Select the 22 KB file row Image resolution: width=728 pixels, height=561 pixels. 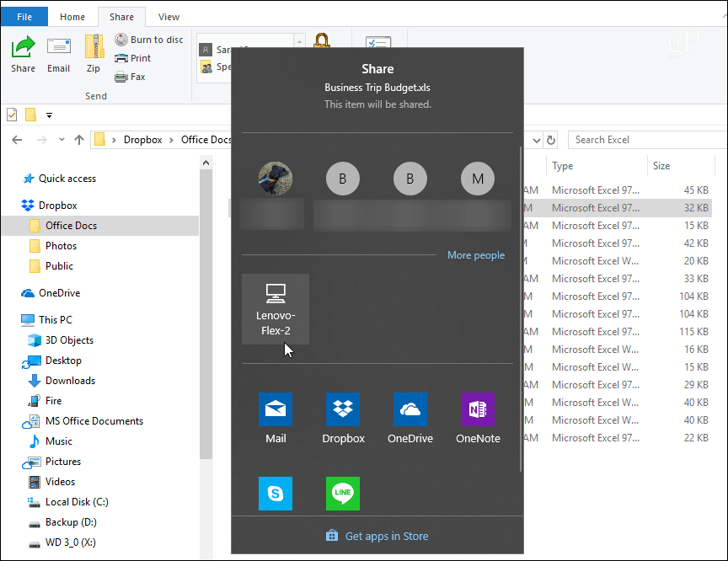618,438
